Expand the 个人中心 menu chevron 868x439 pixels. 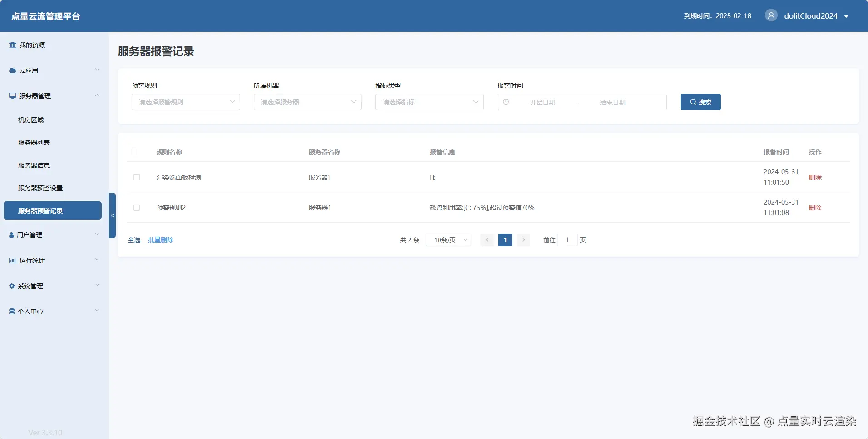(97, 311)
